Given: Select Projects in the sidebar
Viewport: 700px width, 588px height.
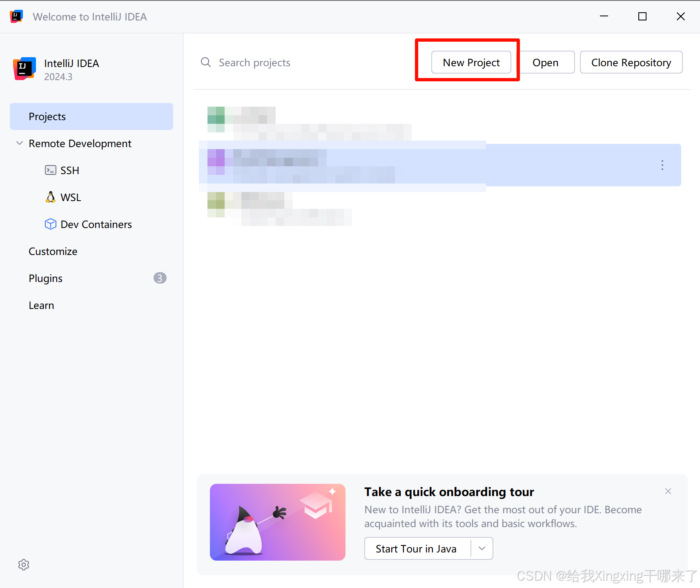Looking at the screenshot, I should pyautogui.click(x=91, y=116).
